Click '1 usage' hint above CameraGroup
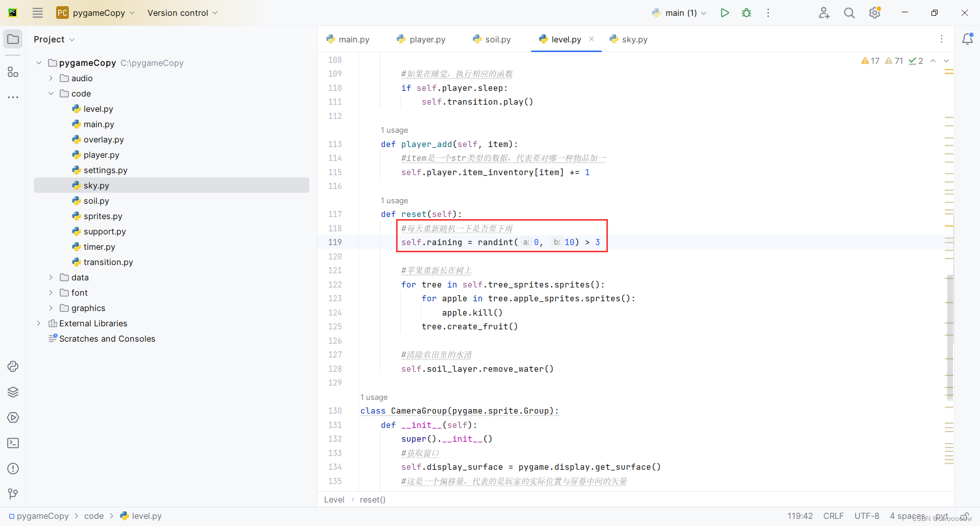The width and height of the screenshot is (980, 526). 374,397
